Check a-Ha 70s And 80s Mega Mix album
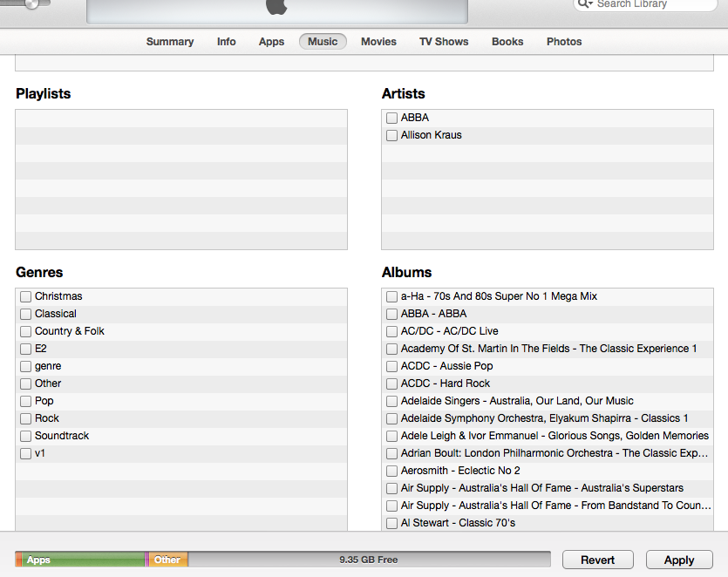 coord(391,296)
